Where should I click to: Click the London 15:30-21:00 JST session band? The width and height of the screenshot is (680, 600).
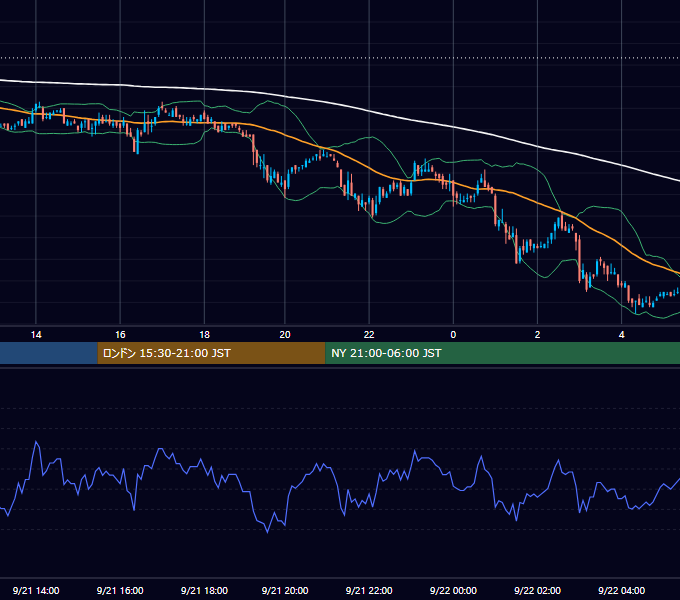[211, 353]
